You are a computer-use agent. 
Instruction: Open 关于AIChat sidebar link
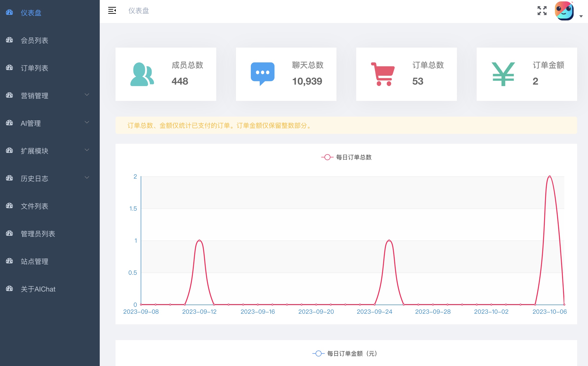tap(38, 289)
